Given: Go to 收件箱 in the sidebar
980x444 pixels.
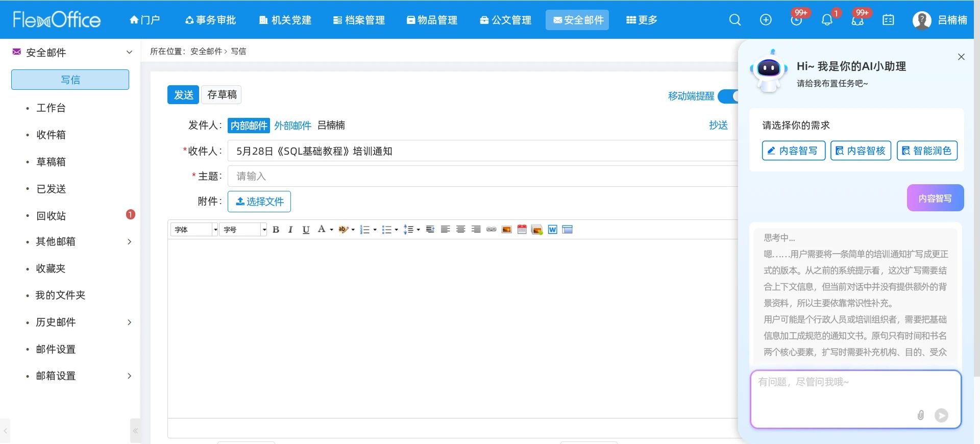Looking at the screenshot, I should coord(51,135).
